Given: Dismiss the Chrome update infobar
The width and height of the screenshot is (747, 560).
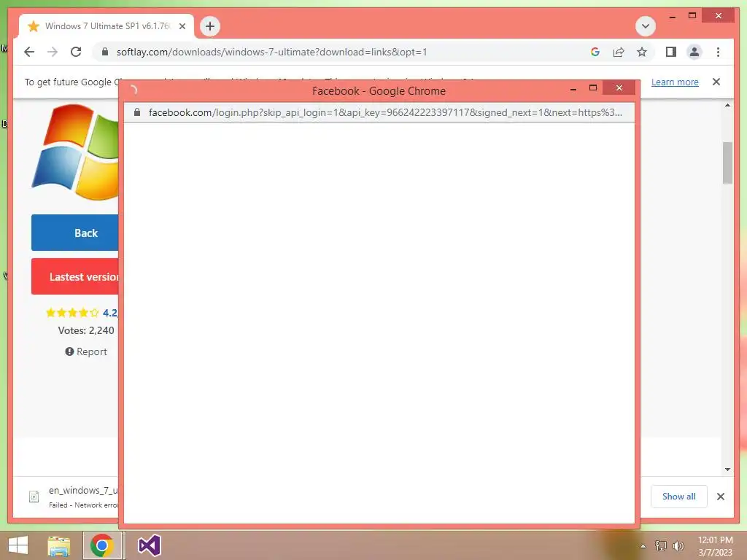Looking at the screenshot, I should tap(716, 82).
